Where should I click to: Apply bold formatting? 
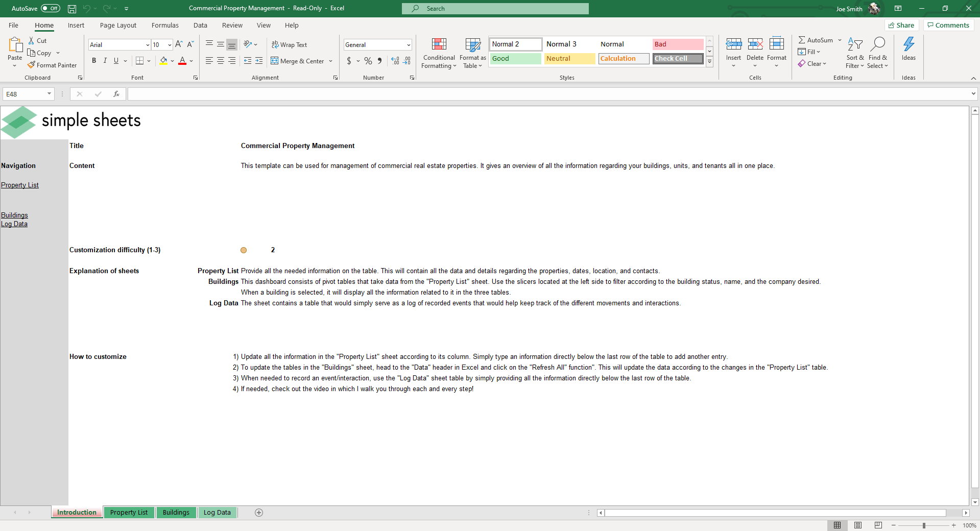94,60
